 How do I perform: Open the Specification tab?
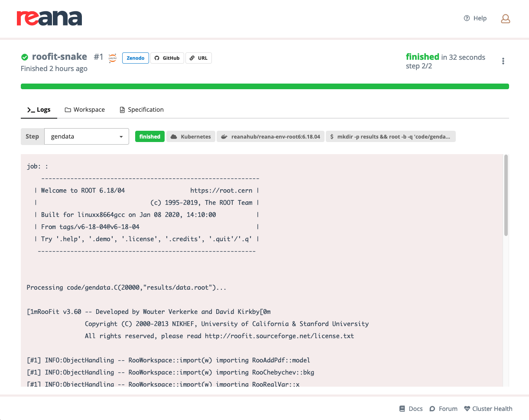pos(141,110)
